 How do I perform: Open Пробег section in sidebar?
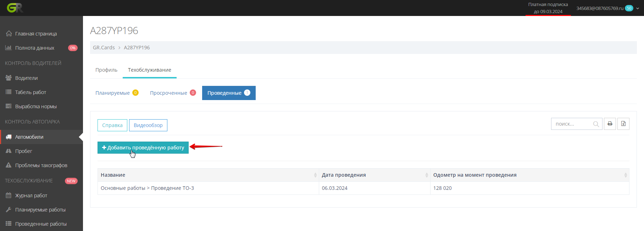23,151
